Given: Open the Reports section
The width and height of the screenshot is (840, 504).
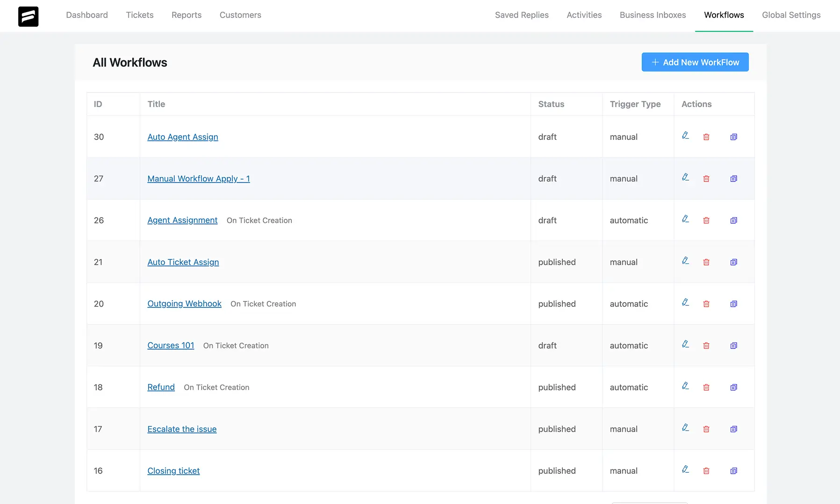Looking at the screenshot, I should 187,15.
